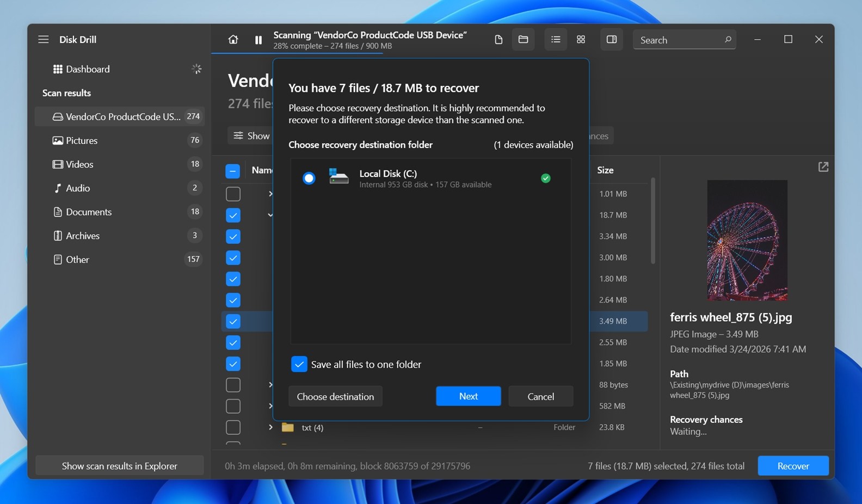Image resolution: width=862 pixels, height=504 pixels.
Task: Filter by Documents category
Action: click(120, 212)
